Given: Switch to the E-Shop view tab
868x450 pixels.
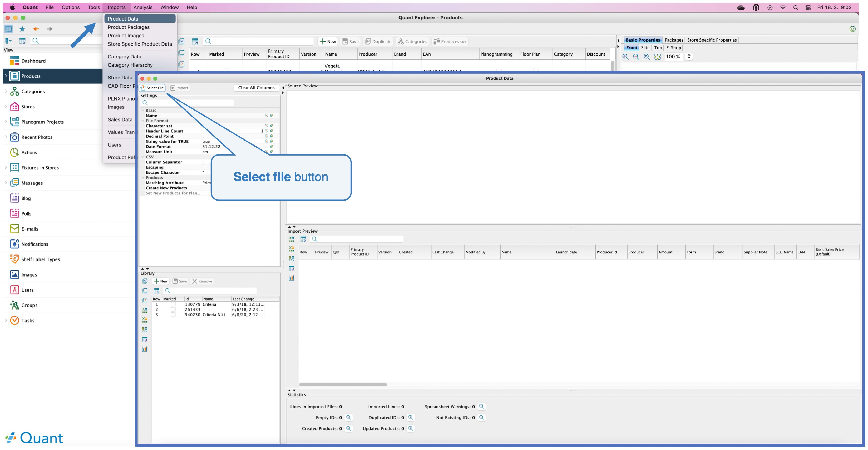Looking at the screenshot, I should click(x=674, y=48).
